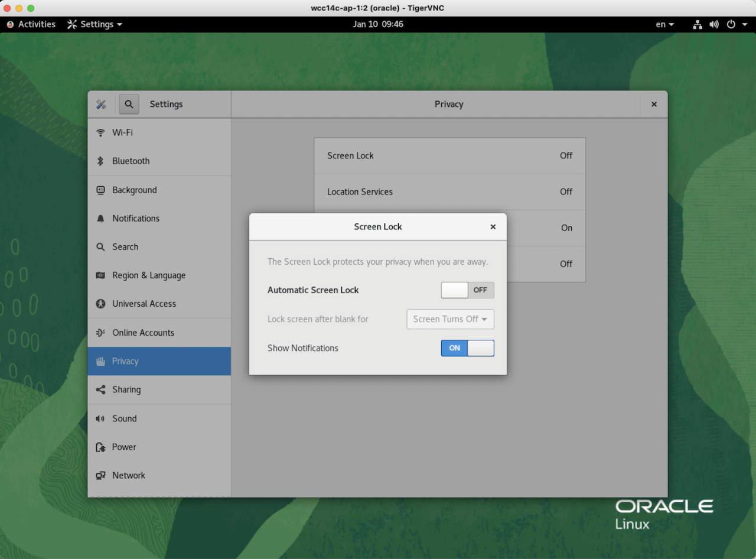Click the 'Show Notifications' label
Image resolution: width=756 pixels, height=559 pixels.
tap(303, 348)
